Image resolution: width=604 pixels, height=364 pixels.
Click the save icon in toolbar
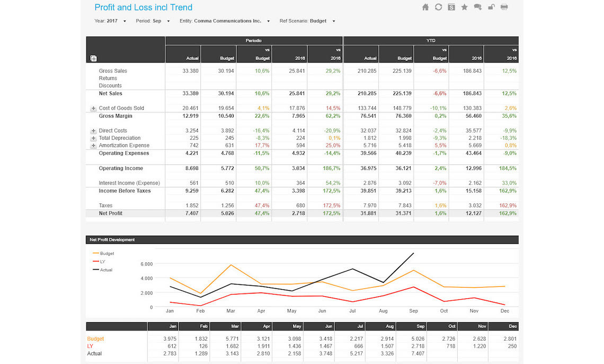(451, 7)
